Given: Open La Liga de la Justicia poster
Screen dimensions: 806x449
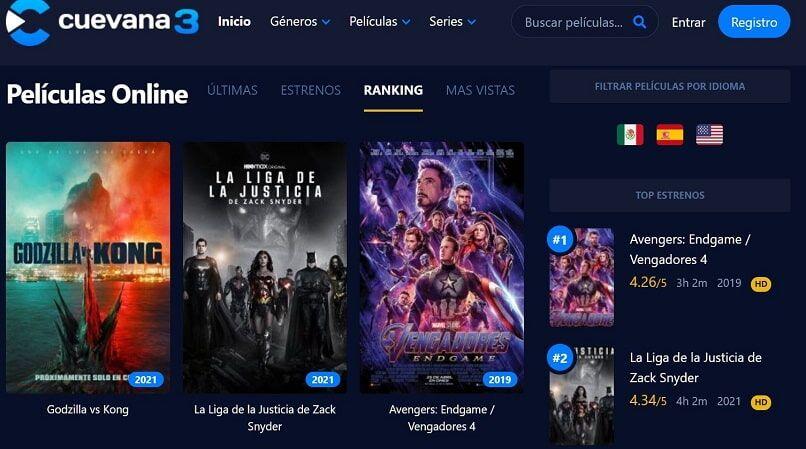Looking at the screenshot, I should pyautogui.click(x=265, y=267).
